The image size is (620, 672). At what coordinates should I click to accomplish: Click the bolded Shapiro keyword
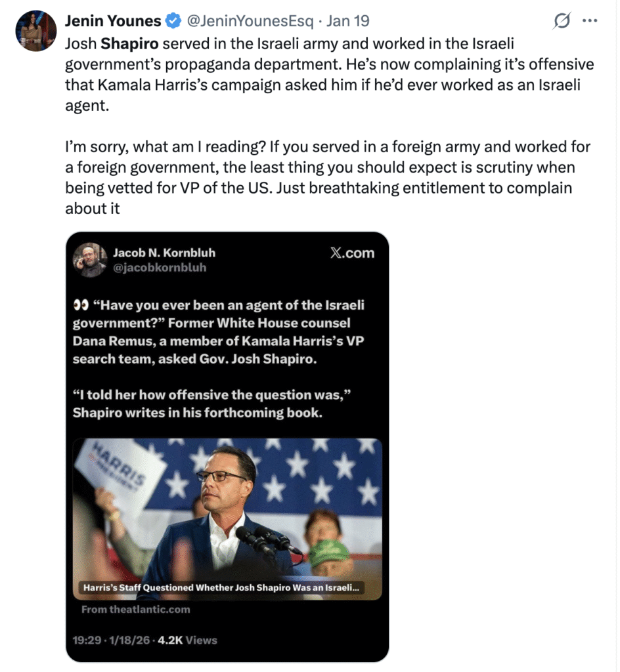point(130,44)
